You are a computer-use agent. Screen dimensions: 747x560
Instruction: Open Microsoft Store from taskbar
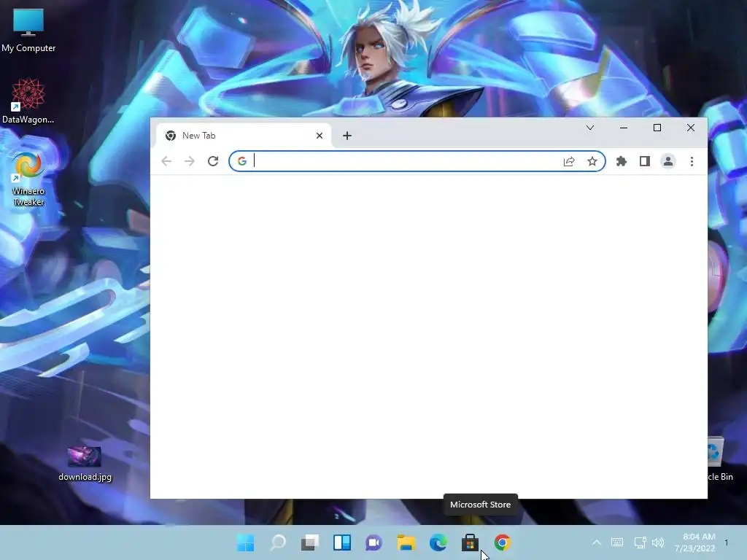coord(471,542)
